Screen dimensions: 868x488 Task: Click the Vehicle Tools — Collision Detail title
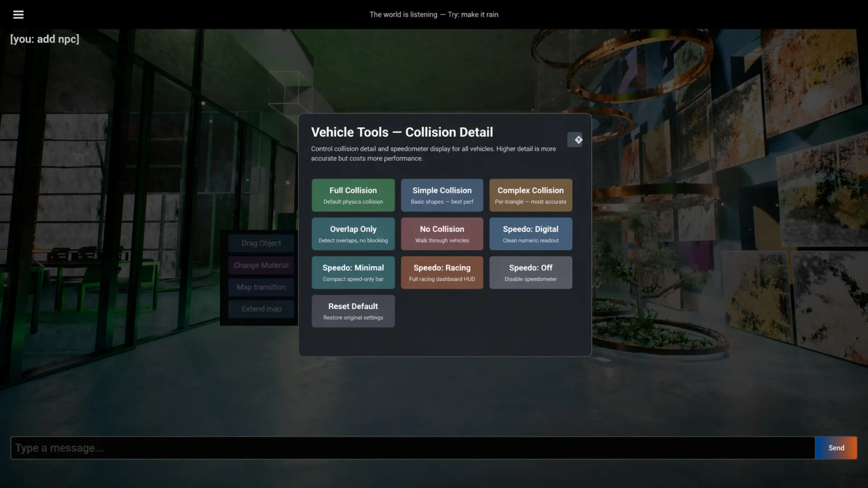point(402,132)
